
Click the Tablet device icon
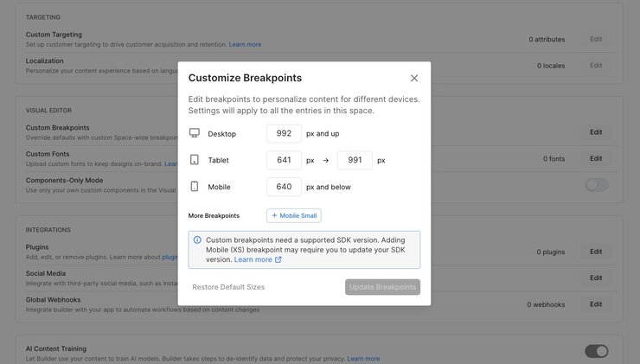point(195,160)
